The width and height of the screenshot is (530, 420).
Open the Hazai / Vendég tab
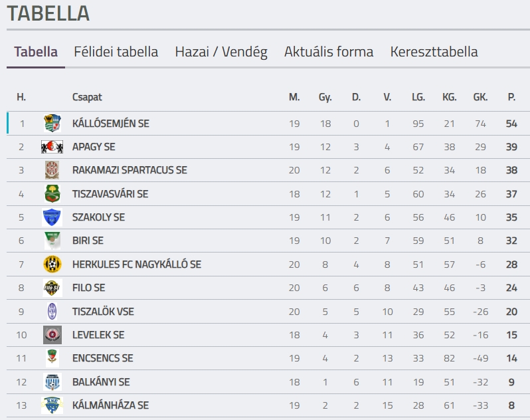[221, 52]
